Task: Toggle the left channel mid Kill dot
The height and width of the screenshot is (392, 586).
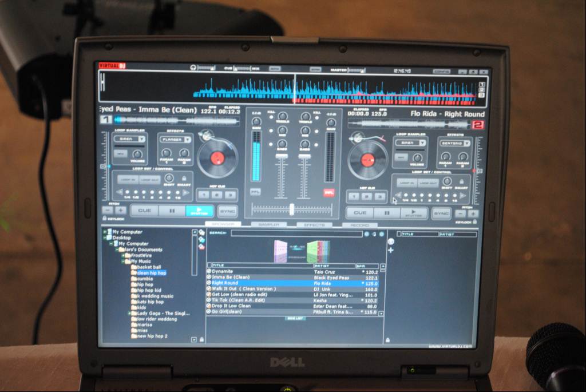Action: click(271, 131)
